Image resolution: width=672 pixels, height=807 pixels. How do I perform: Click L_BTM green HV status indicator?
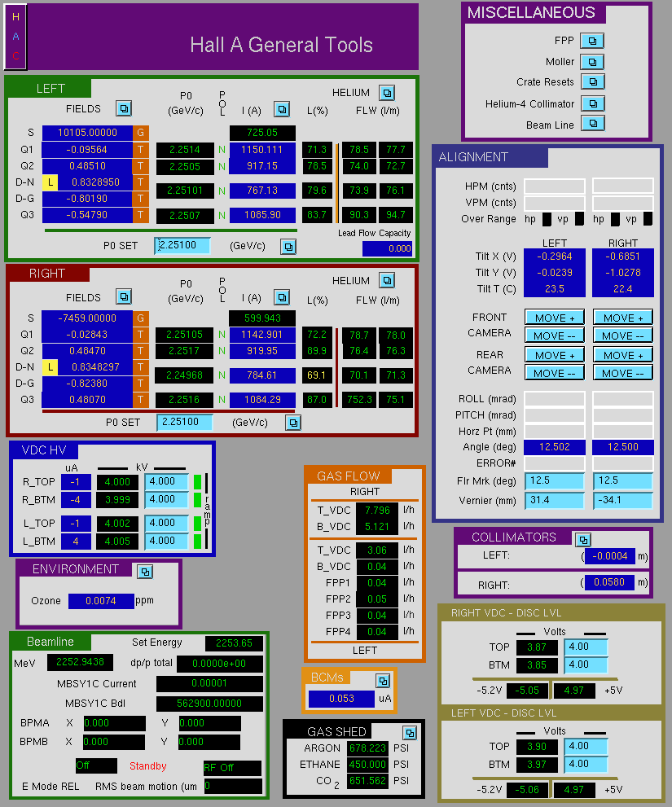pyautogui.click(x=197, y=542)
